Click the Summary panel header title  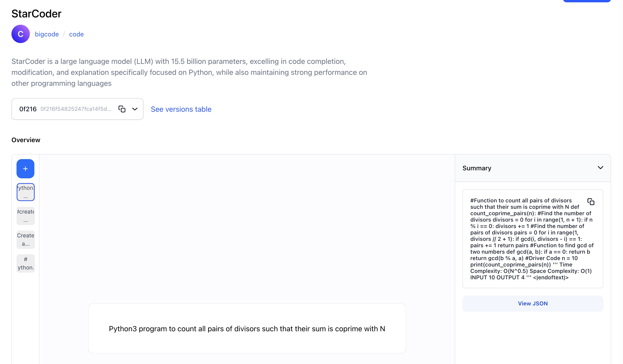point(477,168)
